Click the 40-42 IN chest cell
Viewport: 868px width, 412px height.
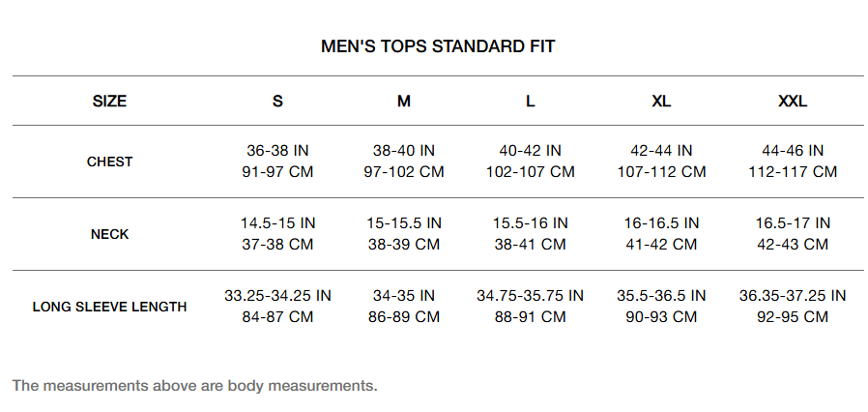click(531, 151)
